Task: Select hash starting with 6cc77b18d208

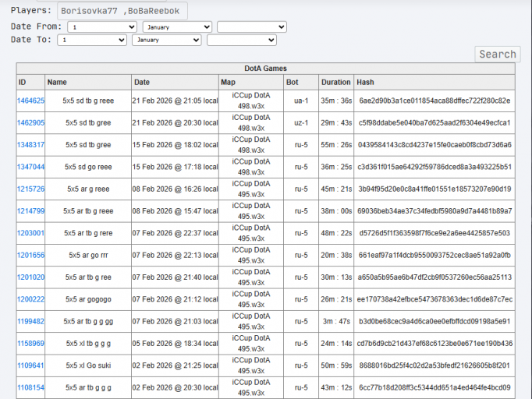Action: coord(434,387)
